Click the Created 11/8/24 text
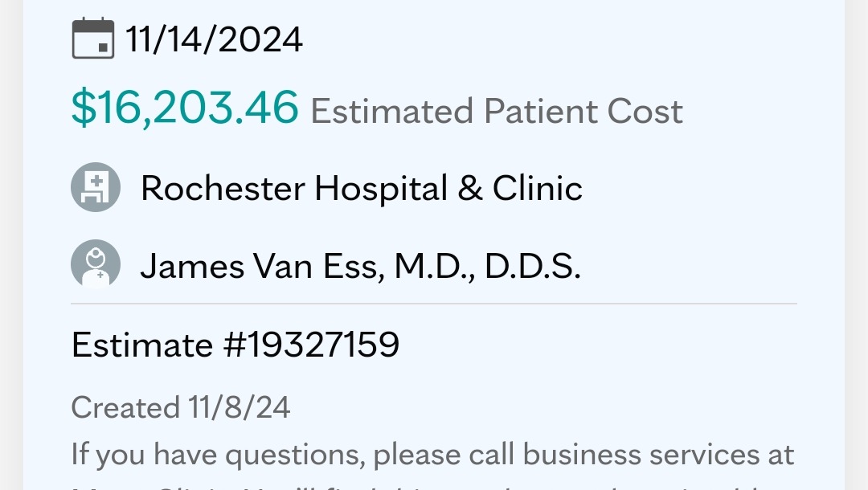The height and width of the screenshot is (490, 868). (x=181, y=407)
